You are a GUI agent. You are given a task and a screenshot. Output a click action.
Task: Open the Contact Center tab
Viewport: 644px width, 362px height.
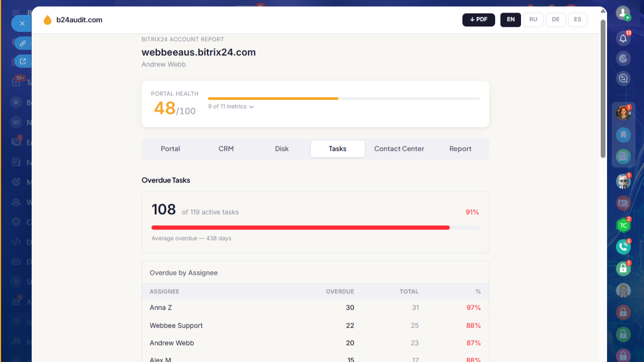399,149
